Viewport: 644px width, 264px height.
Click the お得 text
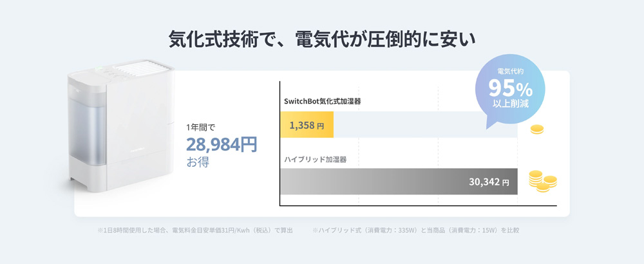coord(198,162)
